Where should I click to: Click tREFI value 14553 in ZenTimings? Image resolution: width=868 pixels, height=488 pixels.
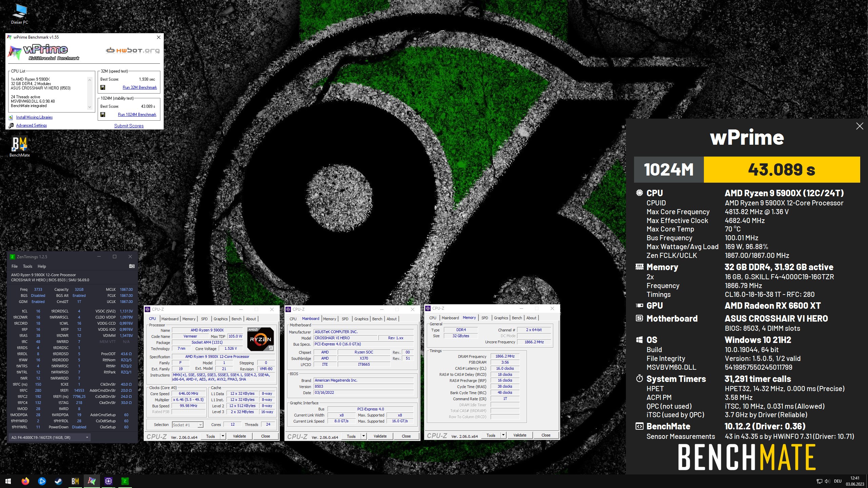[x=79, y=390]
